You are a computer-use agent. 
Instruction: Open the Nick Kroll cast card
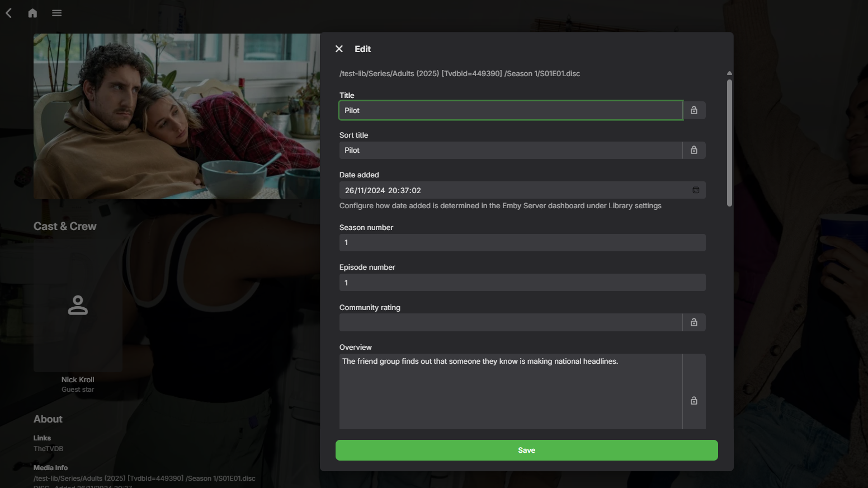pos(78,305)
